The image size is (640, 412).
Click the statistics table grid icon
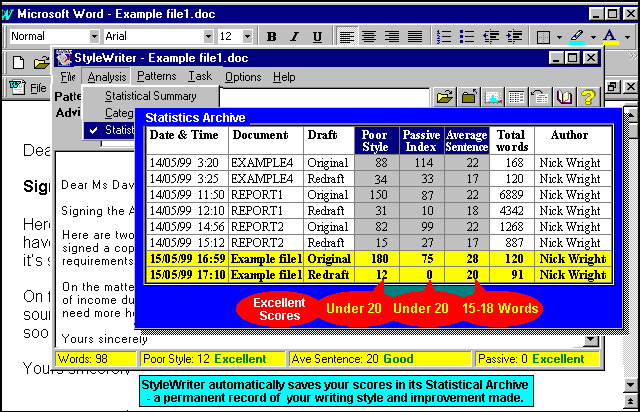point(516,98)
